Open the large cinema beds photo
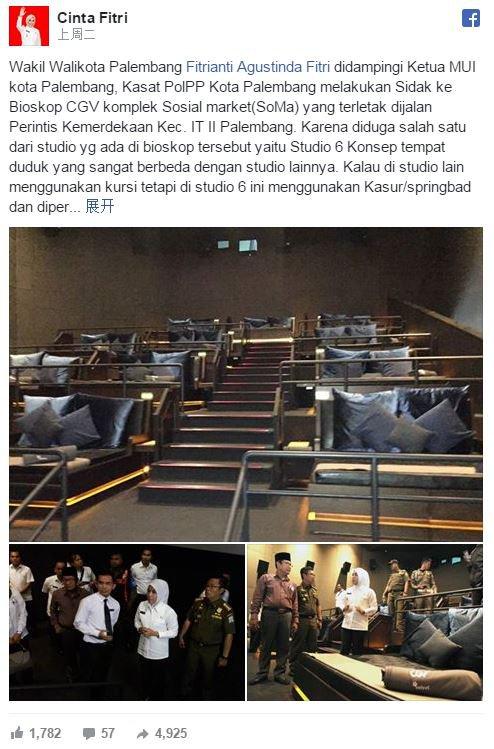The image size is (494, 749). pyautogui.click(x=246, y=384)
